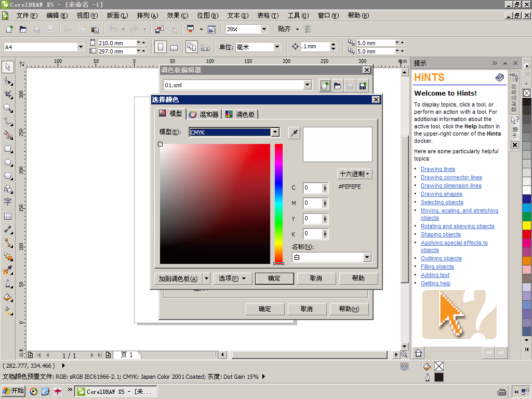Select the Pick tool in toolbox
This screenshot has width=532, height=399.
[8, 67]
